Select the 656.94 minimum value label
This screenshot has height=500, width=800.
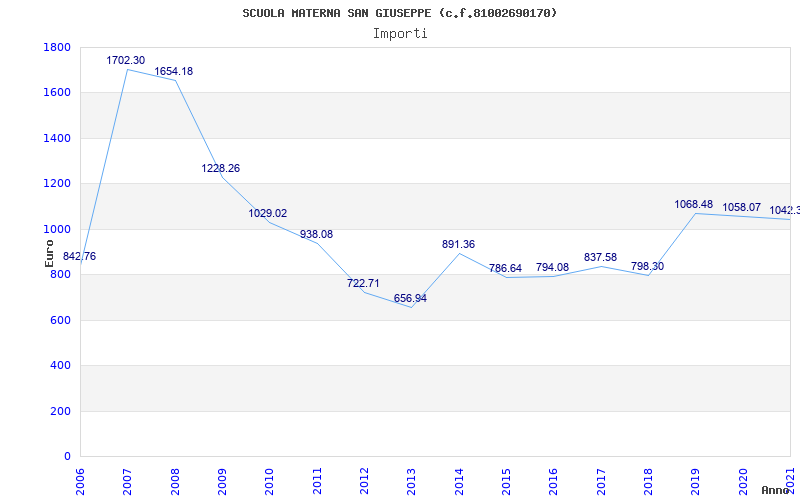pyautogui.click(x=410, y=298)
